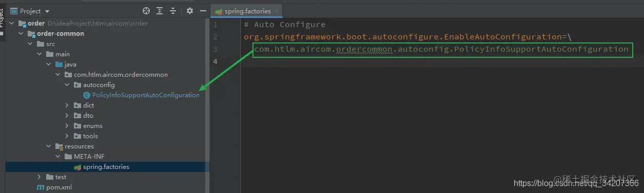The width and height of the screenshot is (644, 193).
Task: Click line number 4 in the gutter
Action: pyautogui.click(x=215, y=61)
